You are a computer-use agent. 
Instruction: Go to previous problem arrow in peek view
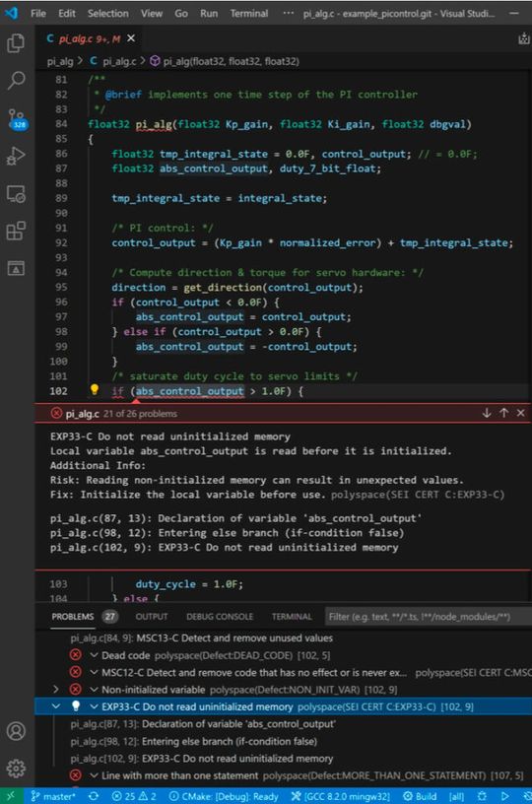click(x=503, y=413)
